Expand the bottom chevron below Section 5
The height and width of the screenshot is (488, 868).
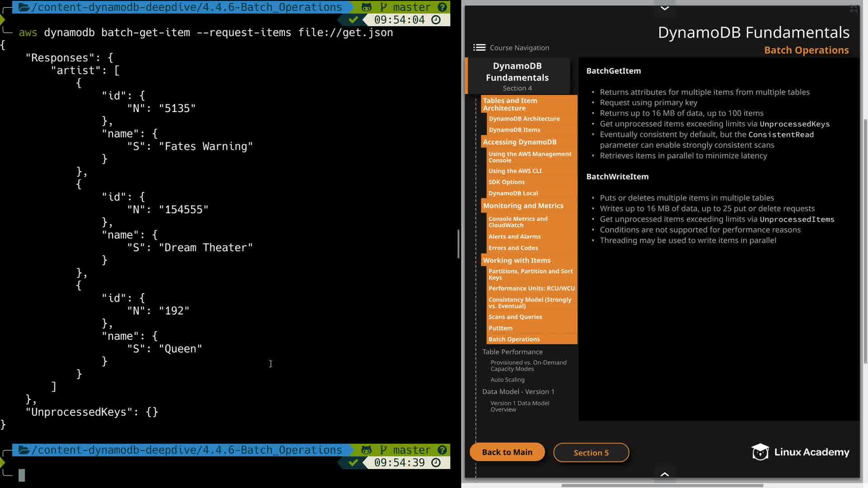pos(665,474)
